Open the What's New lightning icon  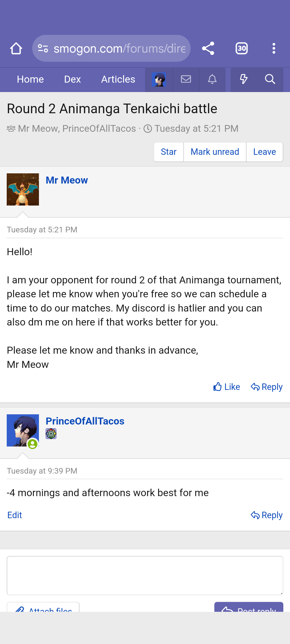(x=244, y=79)
